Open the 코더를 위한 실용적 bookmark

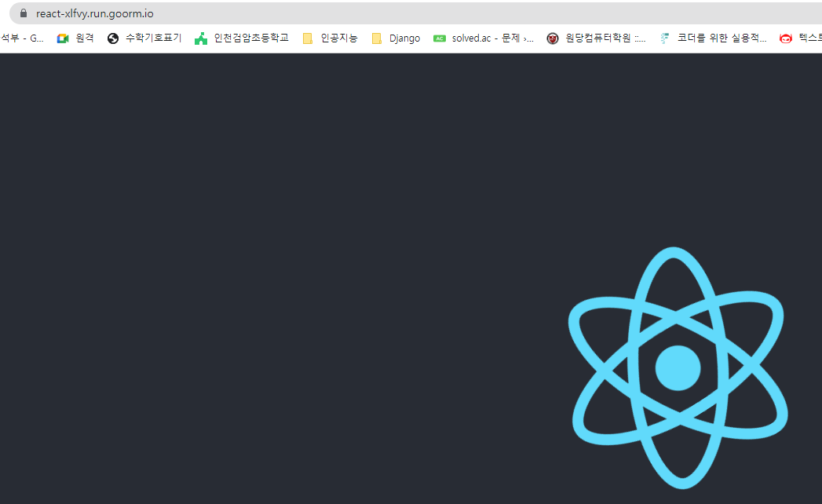pyautogui.click(x=713, y=38)
